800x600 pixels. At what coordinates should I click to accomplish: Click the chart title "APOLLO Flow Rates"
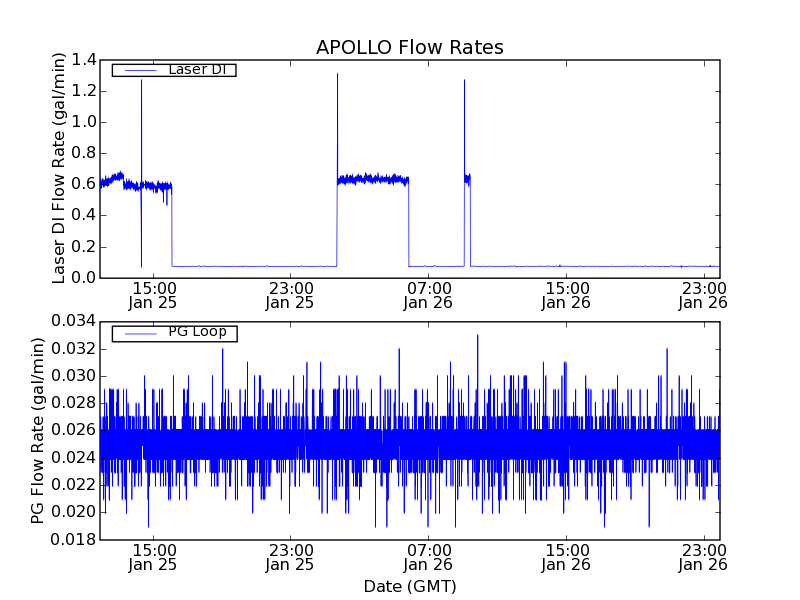point(410,47)
